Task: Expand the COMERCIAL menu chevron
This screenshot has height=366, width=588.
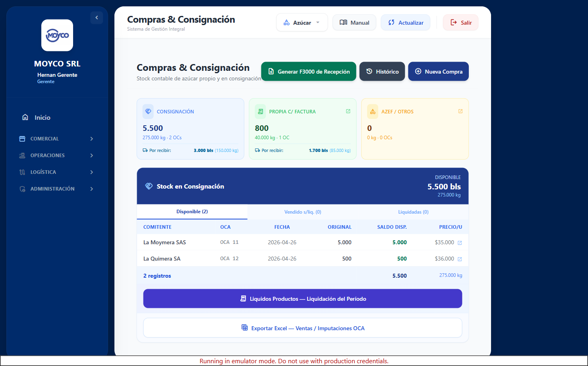Action: click(x=92, y=139)
